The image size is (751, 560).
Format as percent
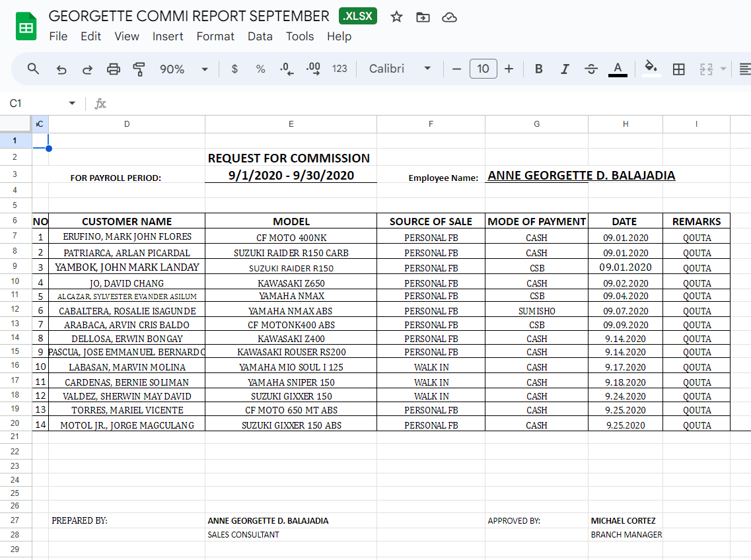pos(260,69)
